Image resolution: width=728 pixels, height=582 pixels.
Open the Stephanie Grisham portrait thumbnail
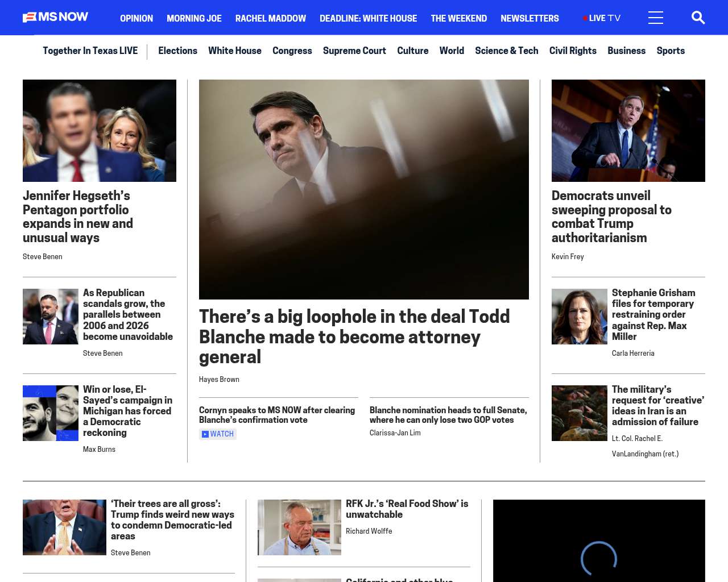(x=580, y=317)
